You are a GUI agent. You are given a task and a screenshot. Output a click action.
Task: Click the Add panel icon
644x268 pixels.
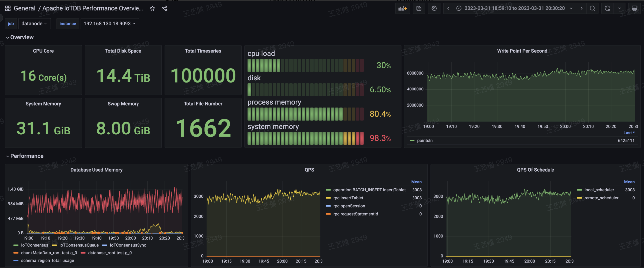point(402,8)
